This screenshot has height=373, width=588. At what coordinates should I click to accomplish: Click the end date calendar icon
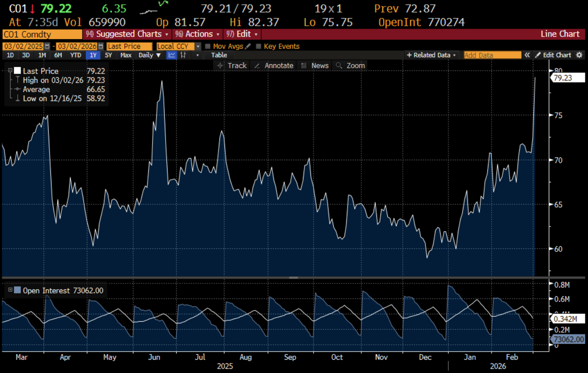(101, 46)
